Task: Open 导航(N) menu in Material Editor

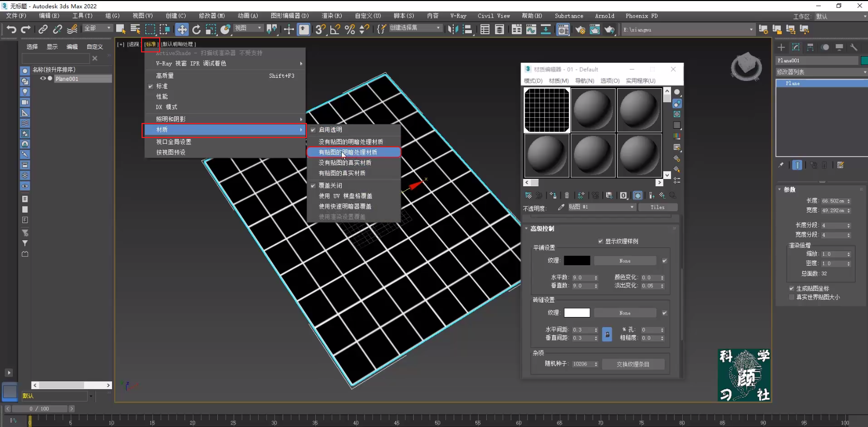Action: coord(584,81)
